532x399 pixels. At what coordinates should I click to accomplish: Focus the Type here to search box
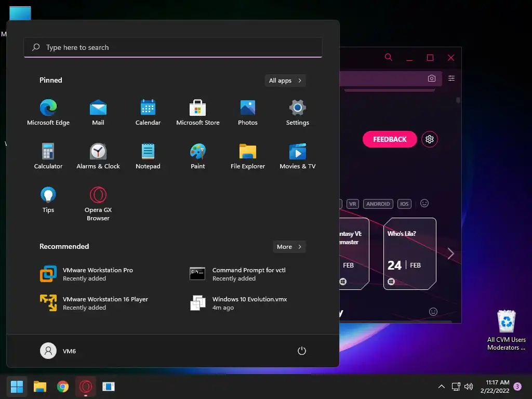173,47
